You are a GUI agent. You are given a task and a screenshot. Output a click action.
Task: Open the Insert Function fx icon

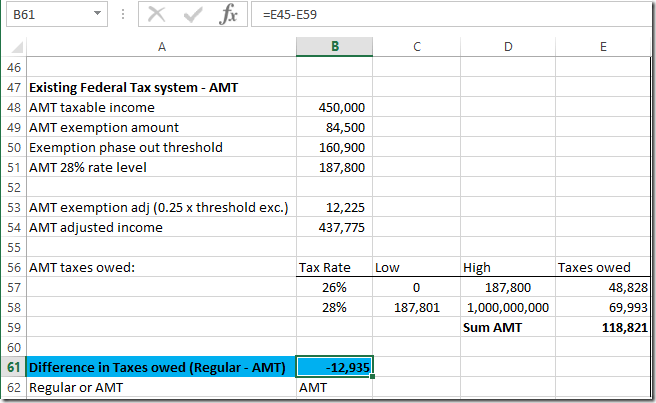228,15
